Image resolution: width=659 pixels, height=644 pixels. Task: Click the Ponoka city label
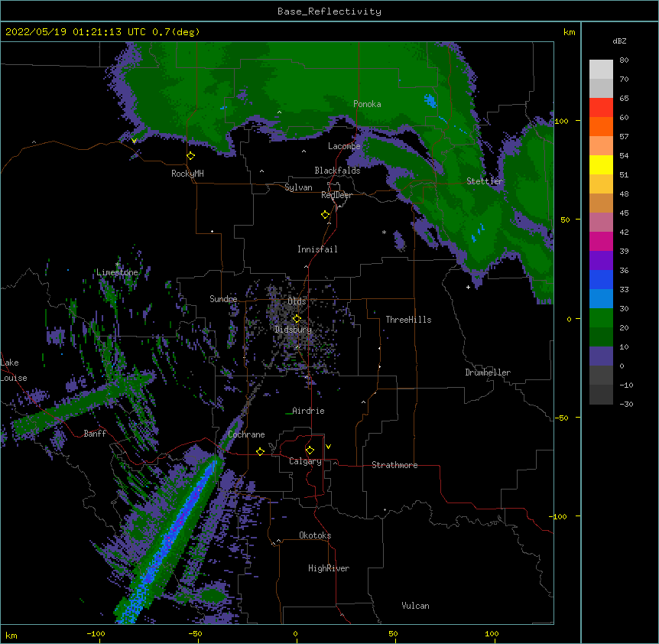coord(367,104)
